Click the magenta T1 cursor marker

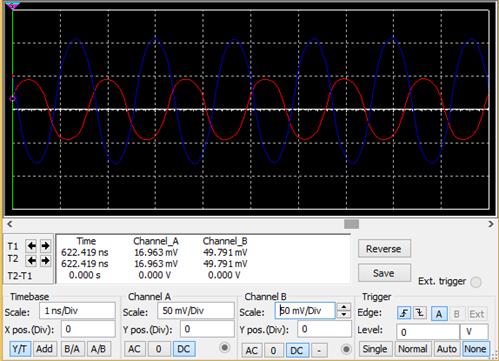click(x=13, y=5)
